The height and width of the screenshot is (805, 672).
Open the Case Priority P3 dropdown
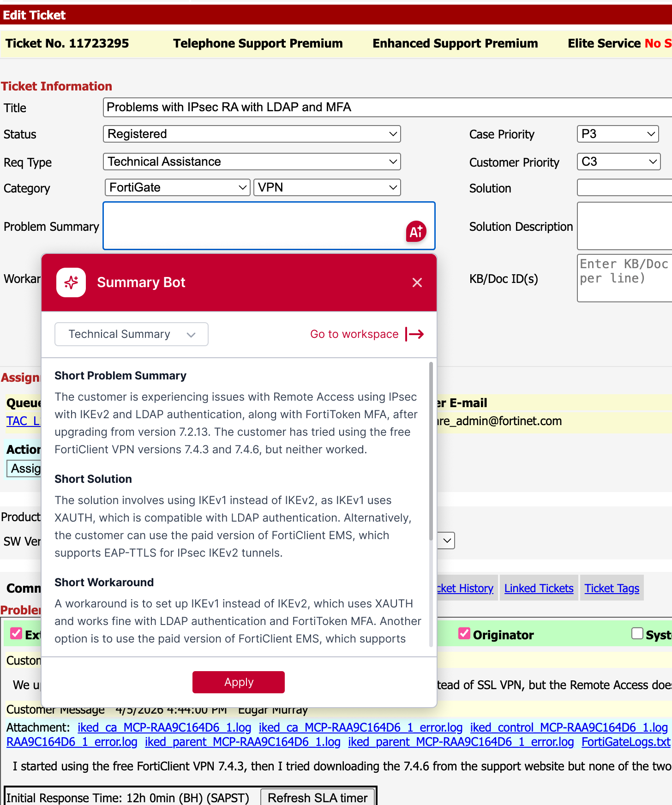(x=618, y=134)
